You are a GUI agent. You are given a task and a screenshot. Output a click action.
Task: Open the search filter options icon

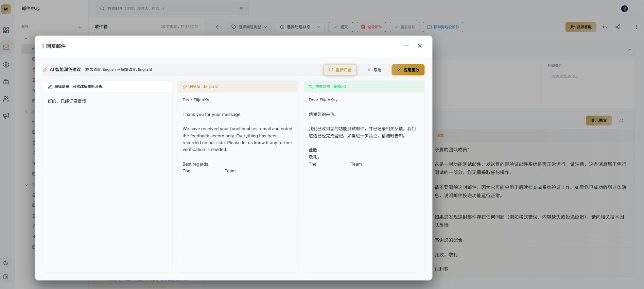point(241,8)
